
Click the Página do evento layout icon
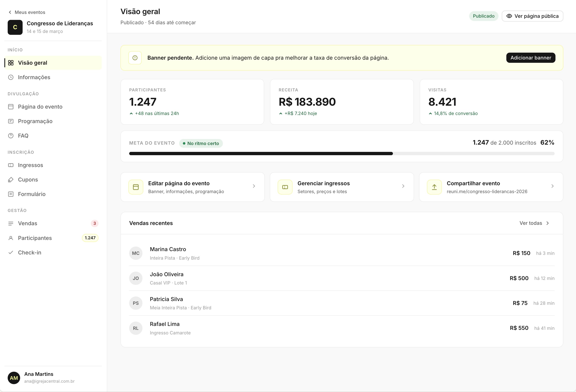coord(11,107)
